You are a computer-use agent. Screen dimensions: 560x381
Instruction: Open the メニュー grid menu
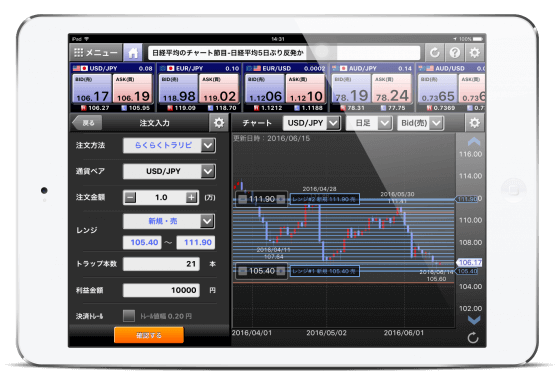point(96,53)
